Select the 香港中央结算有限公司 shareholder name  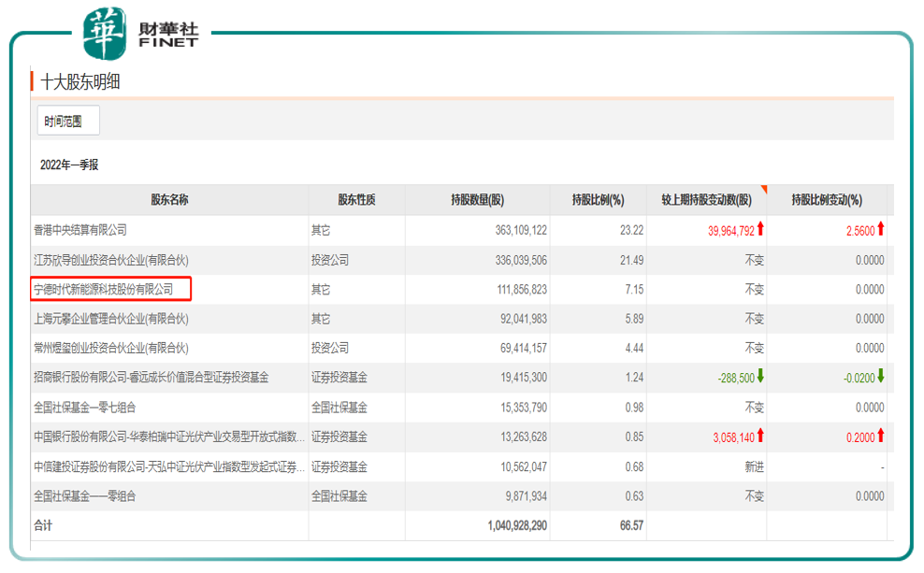(80, 230)
